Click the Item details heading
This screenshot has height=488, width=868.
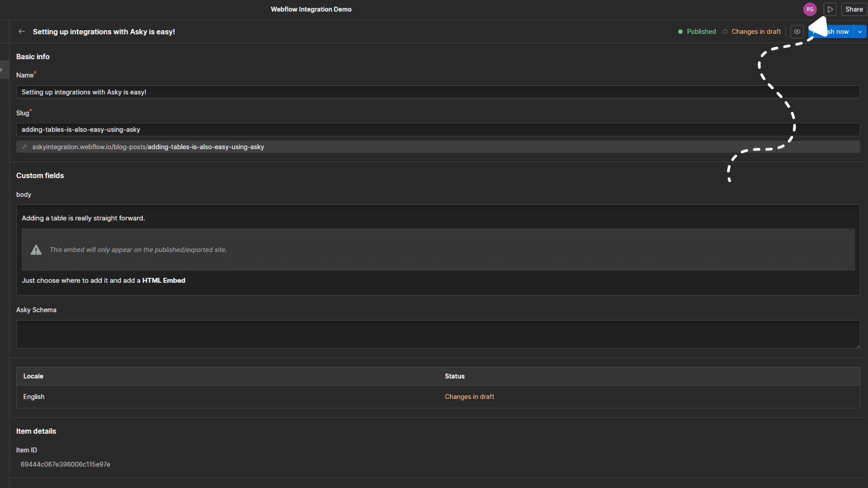coord(36,432)
